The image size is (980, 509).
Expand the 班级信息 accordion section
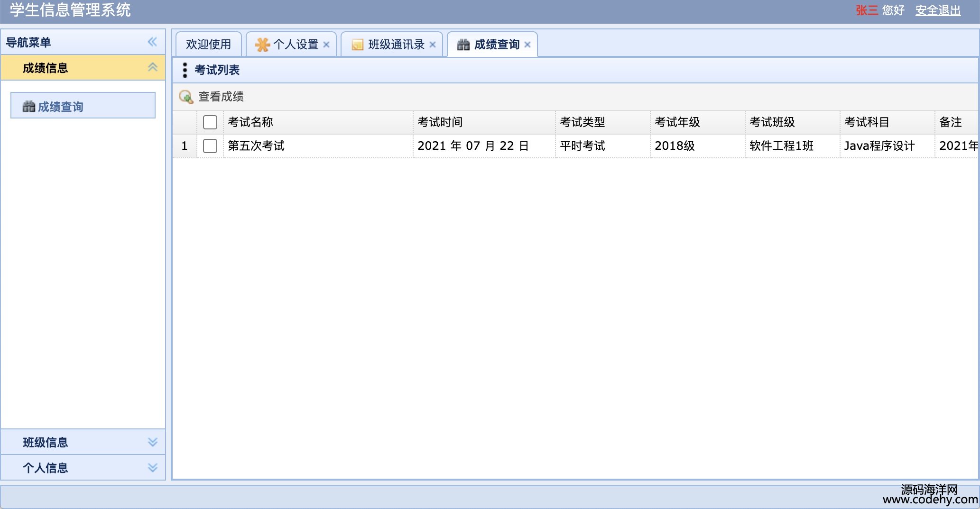point(152,442)
